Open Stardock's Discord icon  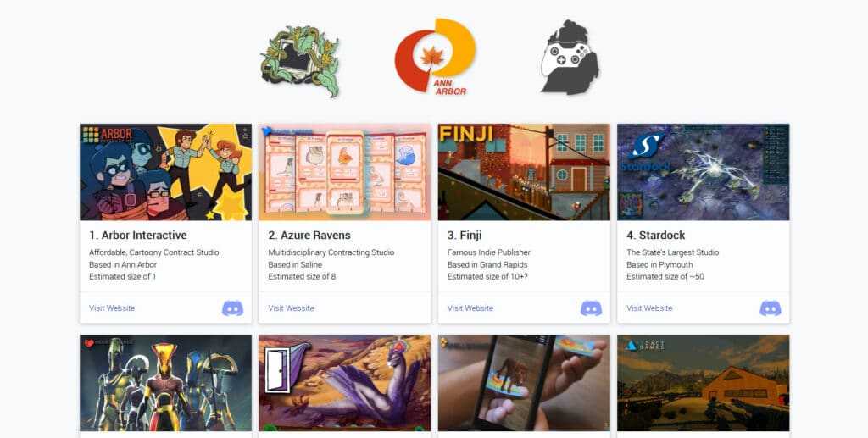tap(770, 308)
